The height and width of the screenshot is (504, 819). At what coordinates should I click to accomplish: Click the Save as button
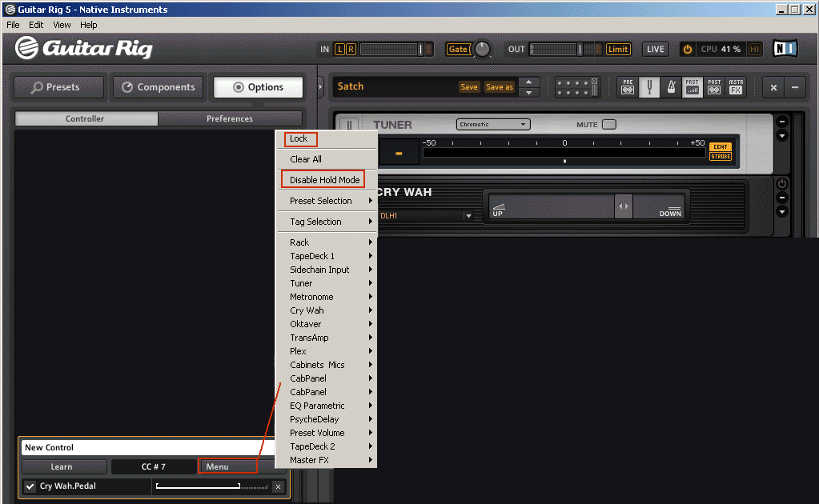click(x=500, y=87)
